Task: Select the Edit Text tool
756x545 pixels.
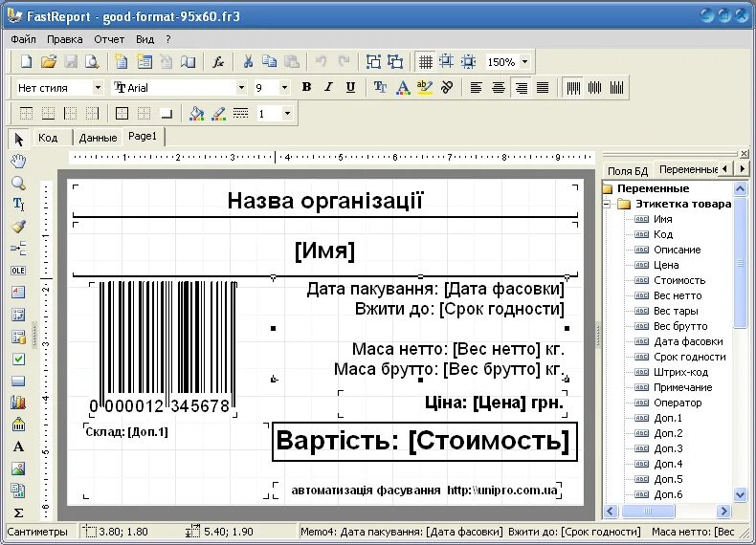Action: pos(18,205)
